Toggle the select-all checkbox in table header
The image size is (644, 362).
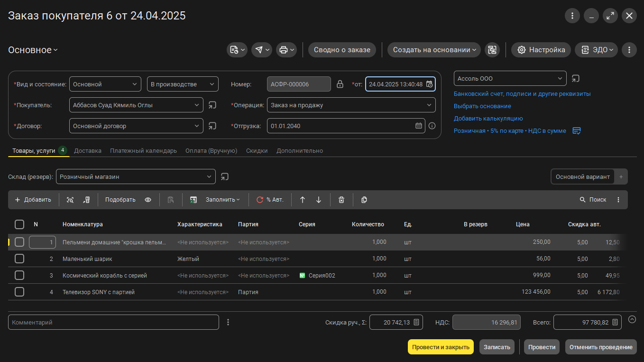click(19, 224)
